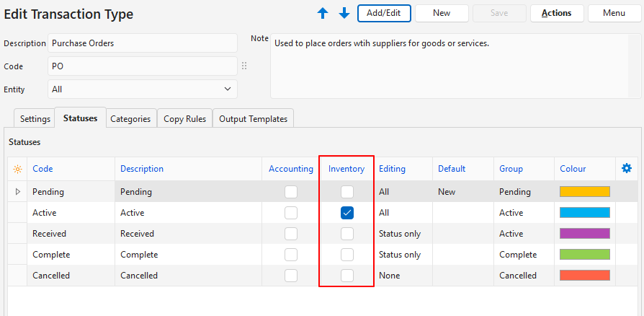Screen dimensions: 644x316
Task: Click the sun icon in grid header
Action: point(17,169)
